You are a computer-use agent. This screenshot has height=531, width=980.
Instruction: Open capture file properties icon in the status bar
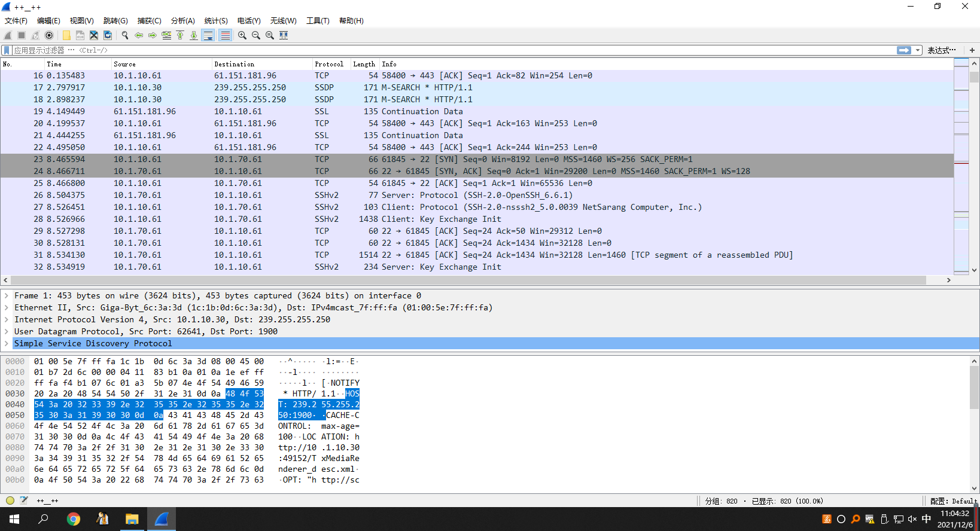[24, 501]
